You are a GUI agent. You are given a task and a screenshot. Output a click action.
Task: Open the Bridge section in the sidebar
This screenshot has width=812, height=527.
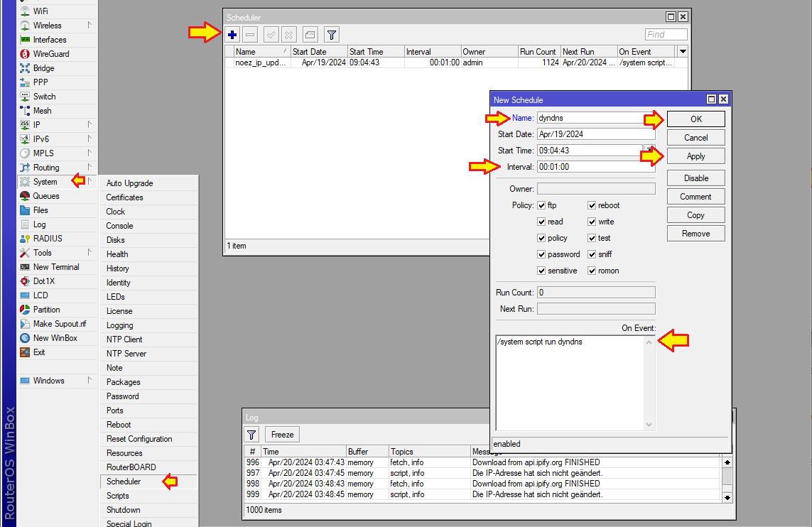(43, 68)
